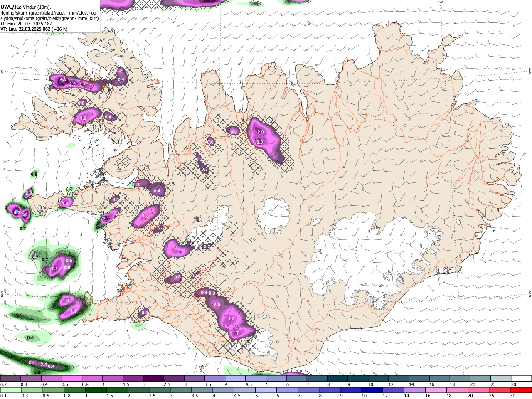
Task: Choose bright pink swatch between 0.5 and 0.8
Action: (71, 378)
